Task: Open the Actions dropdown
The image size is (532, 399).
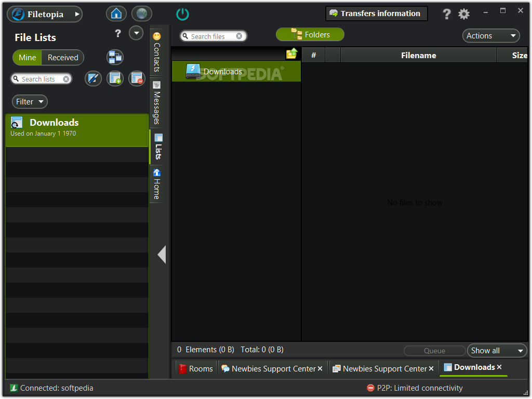Action: (x=491, y=36)
